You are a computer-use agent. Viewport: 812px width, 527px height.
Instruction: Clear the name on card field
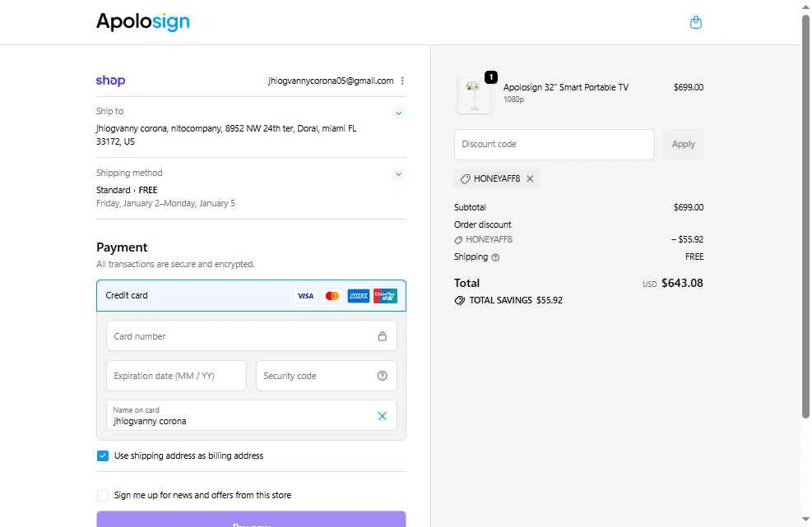click(x=383, y=416)
